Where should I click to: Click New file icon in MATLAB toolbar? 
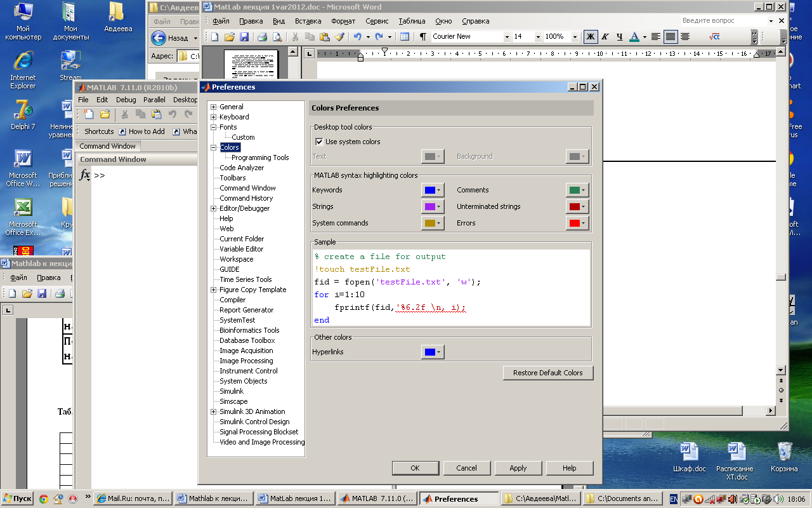point(89,114)
